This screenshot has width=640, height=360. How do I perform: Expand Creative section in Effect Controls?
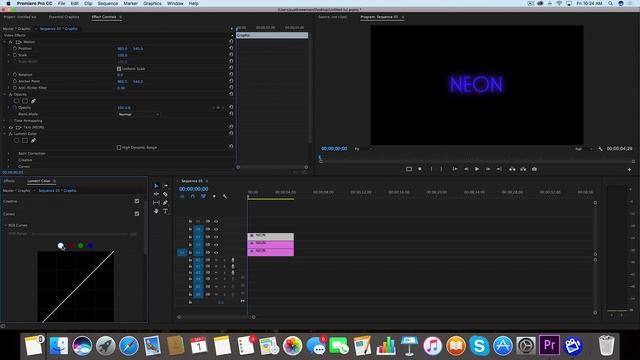(x=9, y=160)
